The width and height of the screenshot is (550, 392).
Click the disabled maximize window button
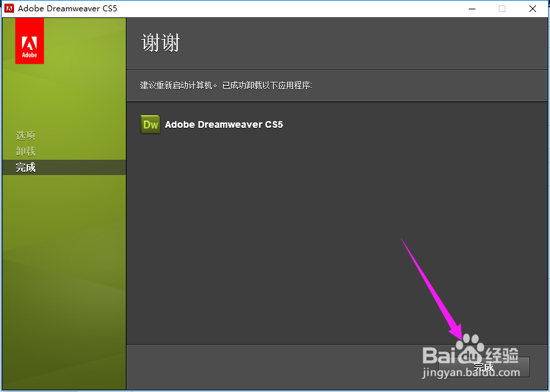tap(502, 9)
